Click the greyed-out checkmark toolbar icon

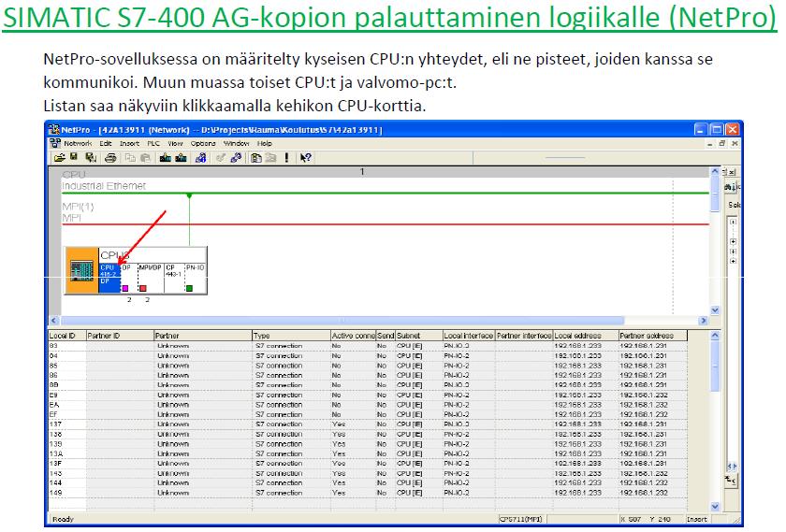(x=220, y=158)
